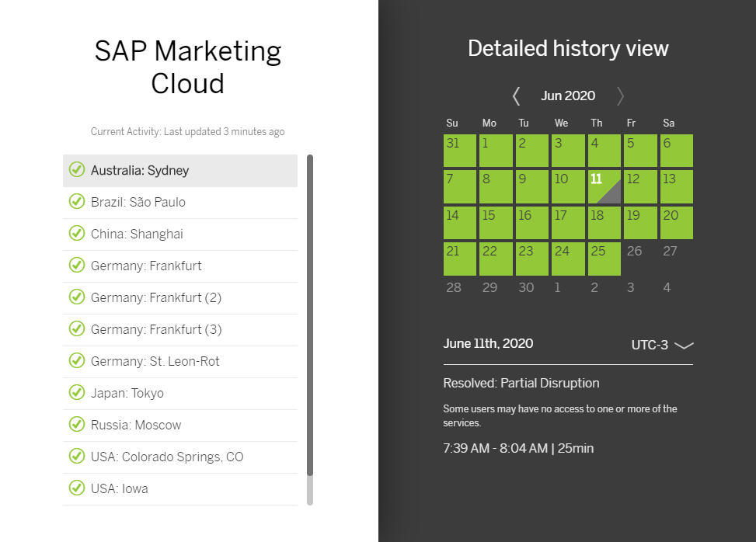Screen dimensions: 756x542
Task: Click status check icon beside Japan: Tokyo
Action: click(x=77, y=392)
